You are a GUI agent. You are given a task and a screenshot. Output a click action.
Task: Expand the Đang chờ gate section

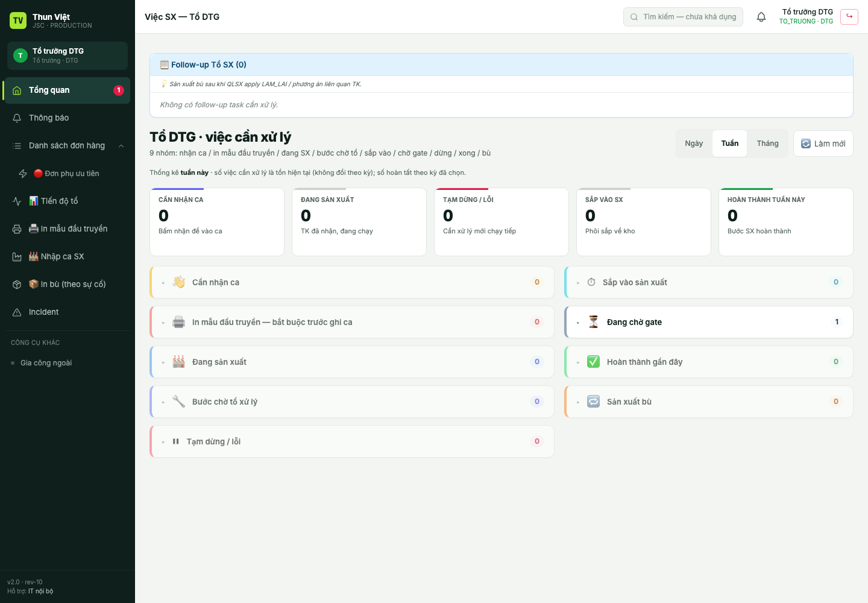[x=709, y=322]
